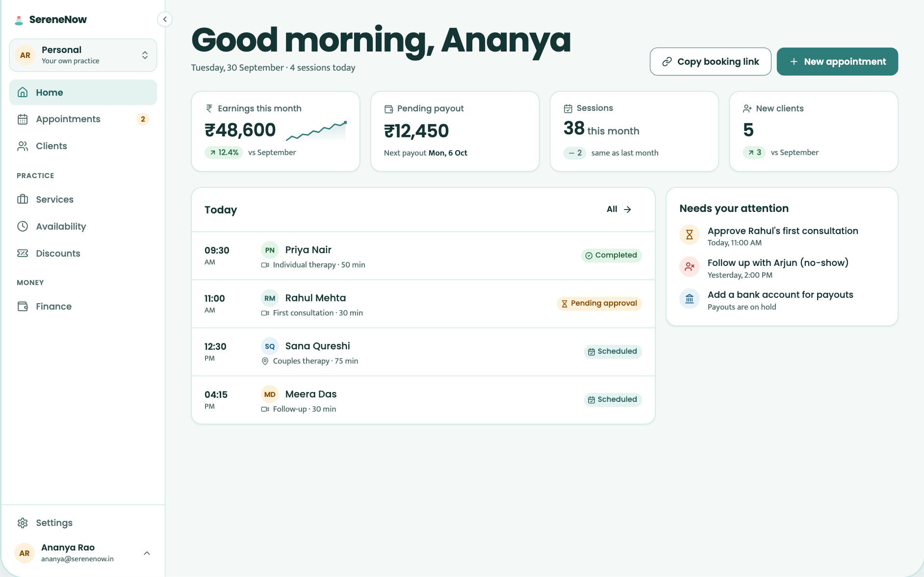
Task: Click the New clients person-plus icon
Action: pos(747,109)
